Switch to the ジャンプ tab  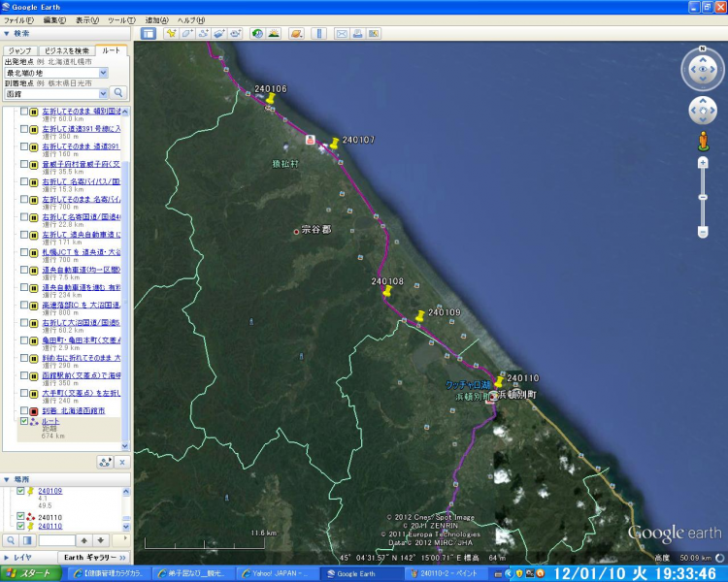(20, 50)
